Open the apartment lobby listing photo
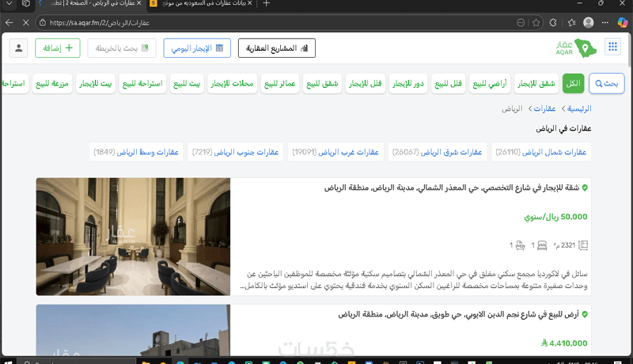The width and height of the screenshot is (633, 364). [133, 237]
